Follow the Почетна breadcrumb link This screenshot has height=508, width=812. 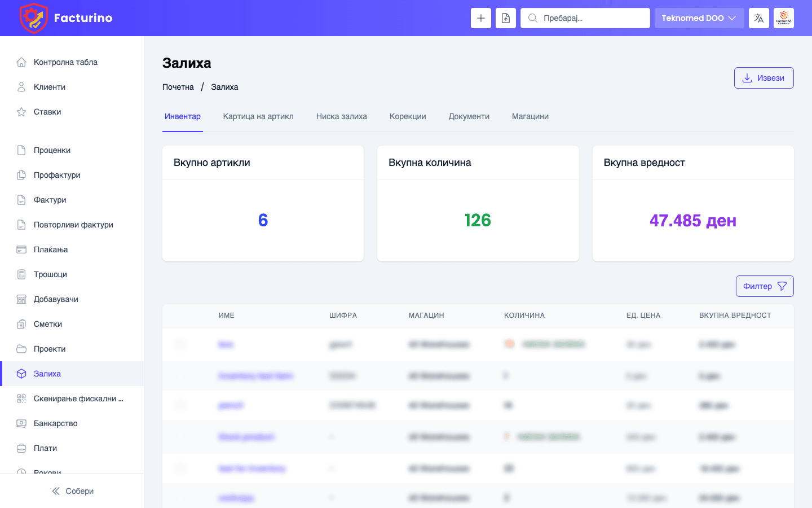click(x=178, y=87)
